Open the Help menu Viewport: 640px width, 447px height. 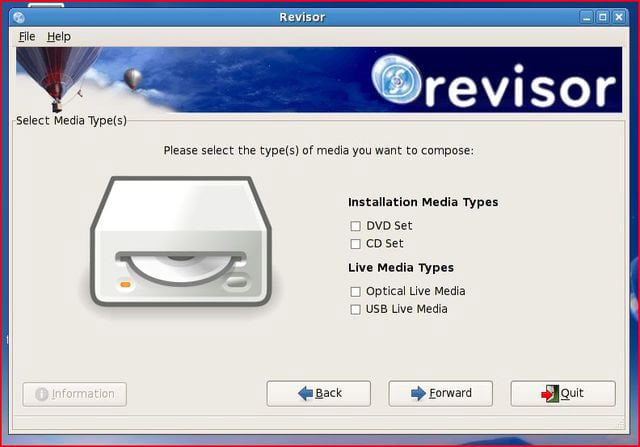pyautogui.click(x=59, y=37)
